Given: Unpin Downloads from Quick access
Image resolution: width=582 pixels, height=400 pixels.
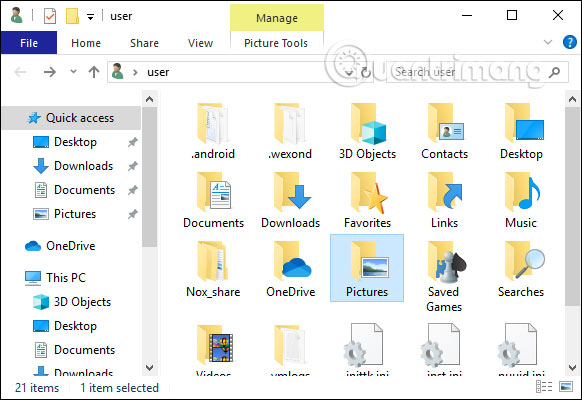Looking at the screenshot, I should click(x=133, y=166).
